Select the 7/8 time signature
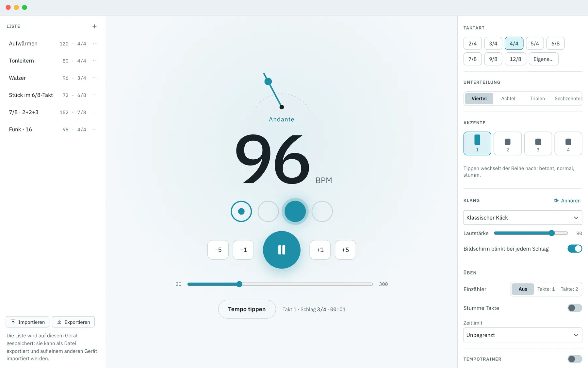Image resolution: width=588 pixels, height=368 pixels. tap(472, 59)
